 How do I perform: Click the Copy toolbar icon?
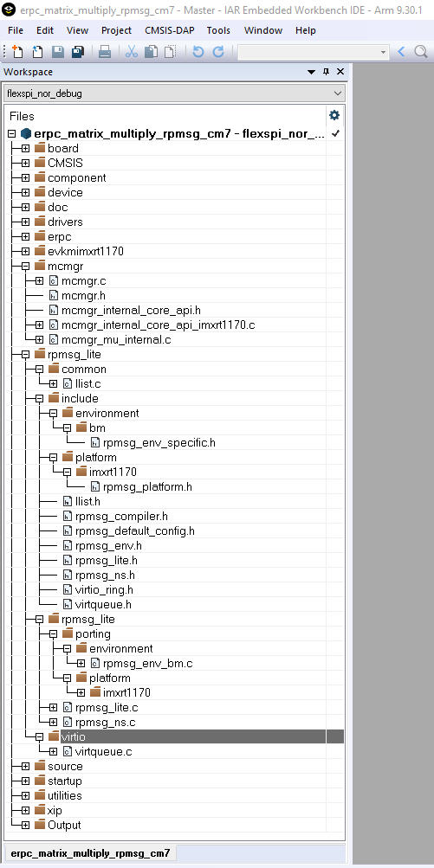coord(151,52)
